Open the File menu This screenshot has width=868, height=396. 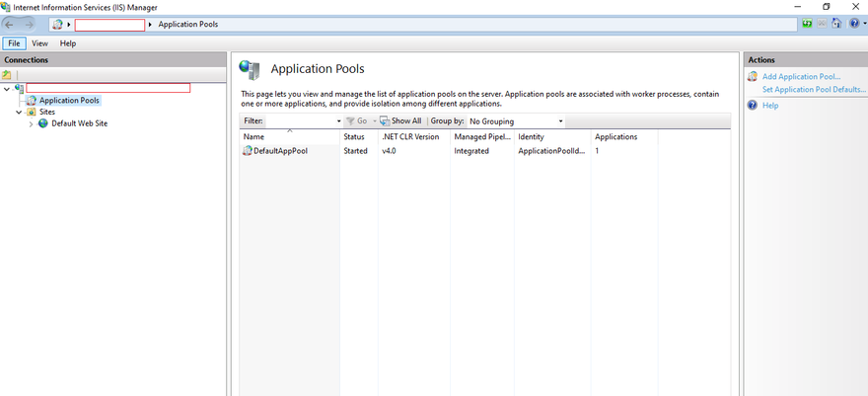15,43
